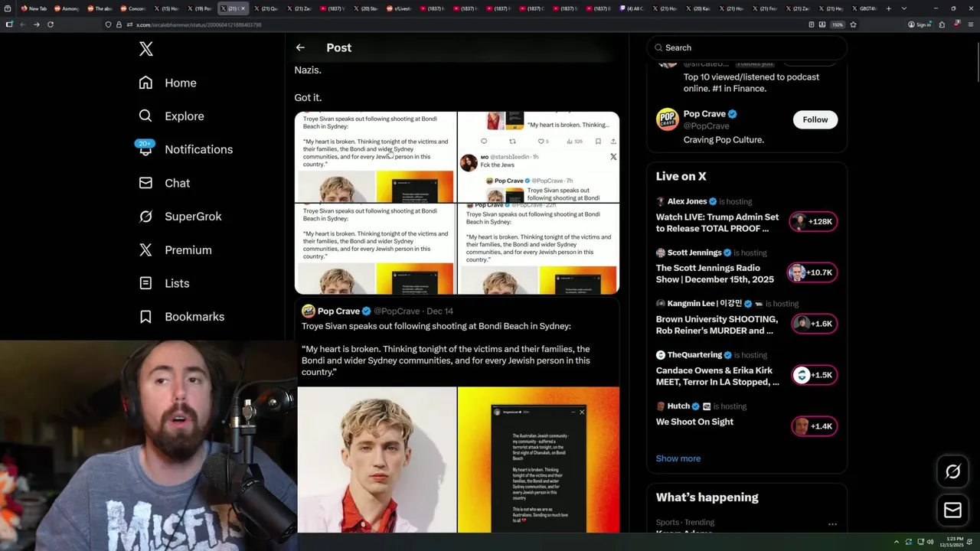This screenshot has width=980, height=551.
Task: Switch to the r/Livestr browser tab
Action: tap(399, 8)
